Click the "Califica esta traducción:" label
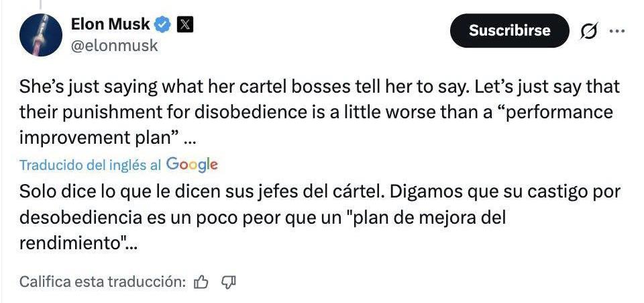 coord(103,282)
